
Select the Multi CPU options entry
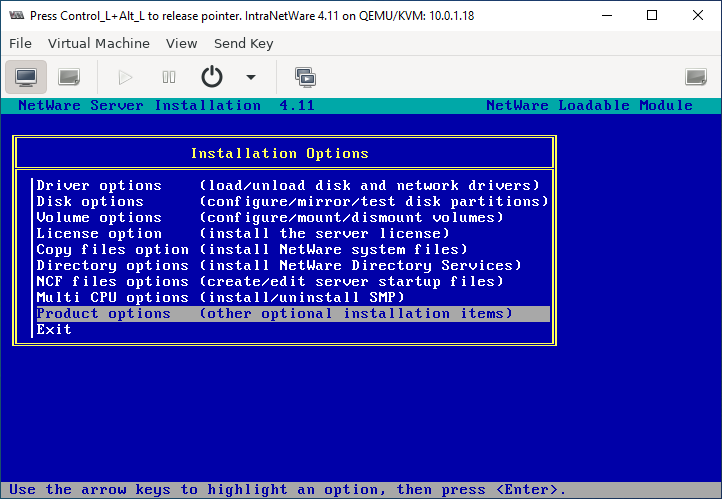(x=293, y=297)
